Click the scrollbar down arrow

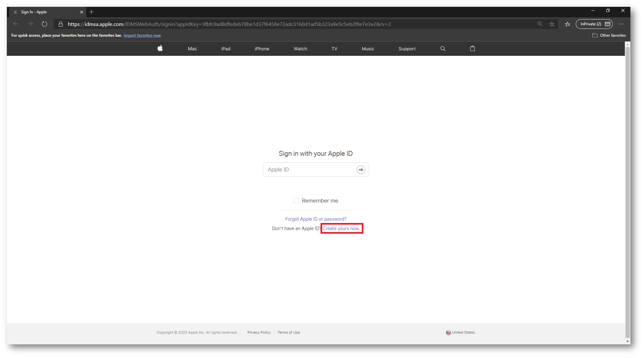[x=627, y=341]
